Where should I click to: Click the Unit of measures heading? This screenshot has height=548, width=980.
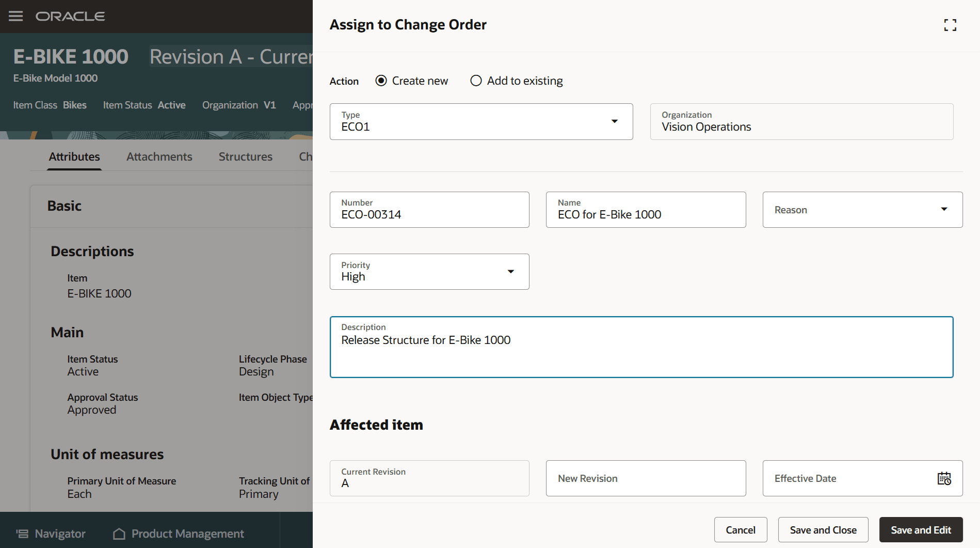point(107,455)
